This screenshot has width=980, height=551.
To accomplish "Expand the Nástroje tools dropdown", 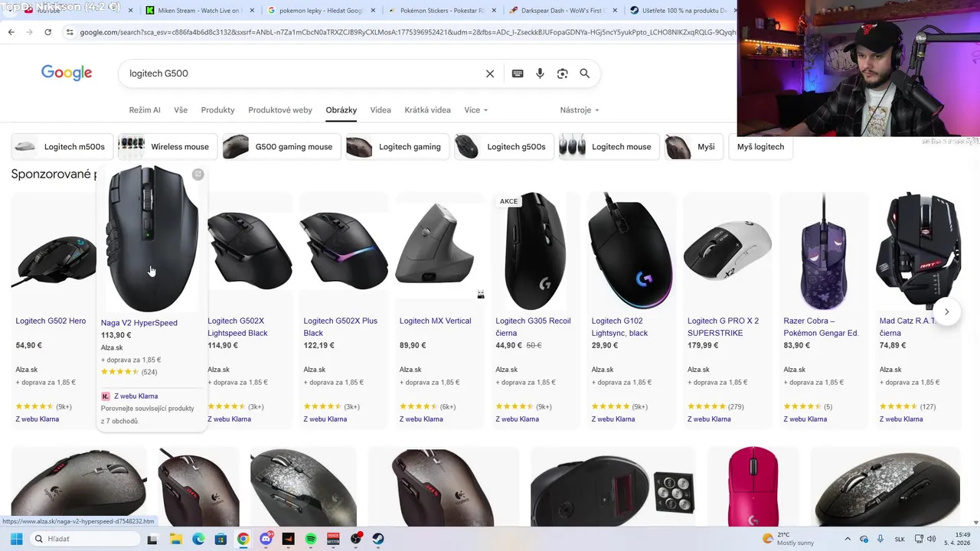I will [x=580, y=110].
